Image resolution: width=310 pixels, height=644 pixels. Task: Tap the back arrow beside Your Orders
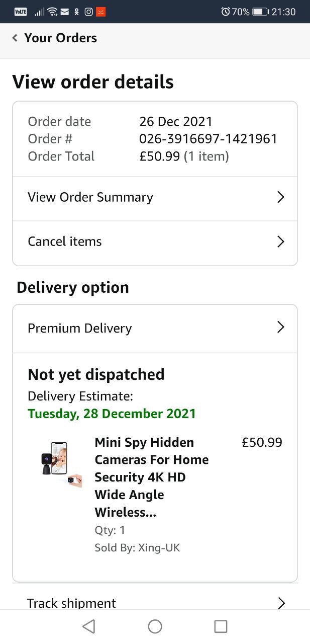[15, 38]
